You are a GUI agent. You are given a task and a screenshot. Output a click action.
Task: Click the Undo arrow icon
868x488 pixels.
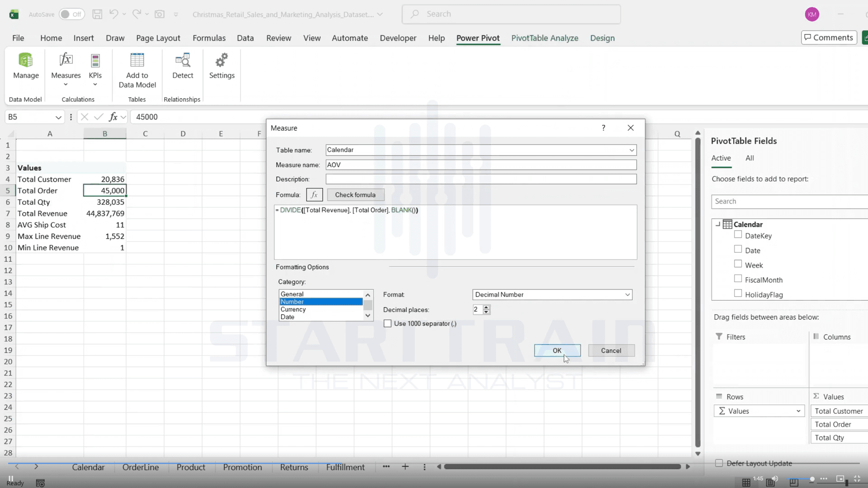tap(114, 14)
